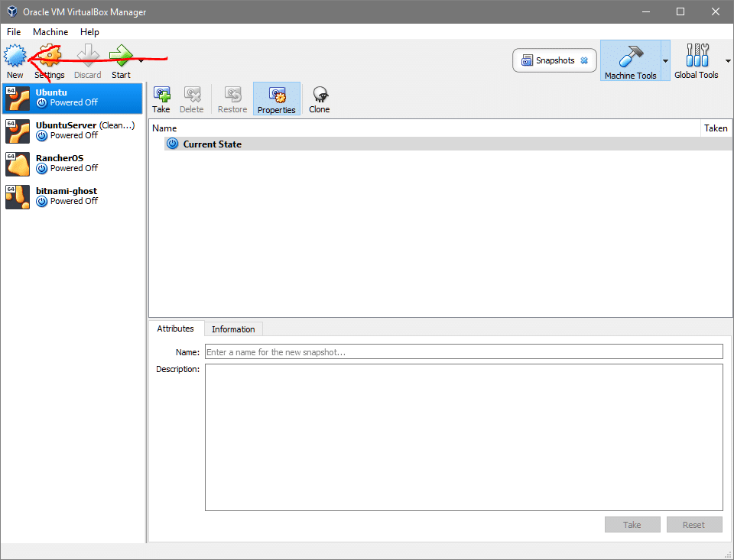Open the Machine menu
The image size is (734, 560).
50,32
